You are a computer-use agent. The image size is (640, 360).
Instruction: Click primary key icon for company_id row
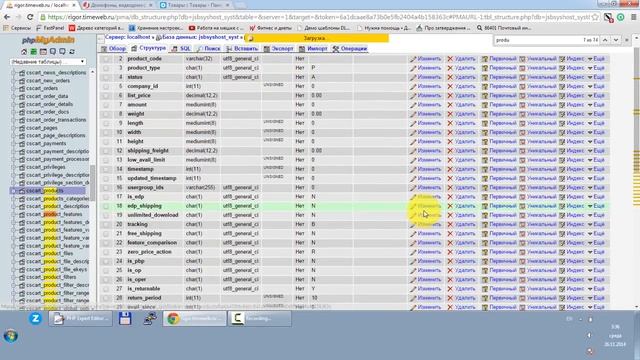(485, 87)
